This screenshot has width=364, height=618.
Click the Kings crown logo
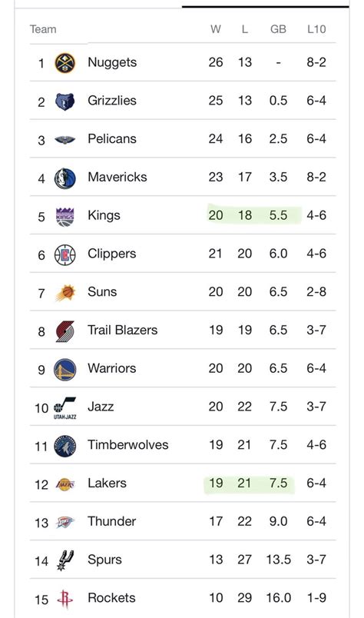65,217
